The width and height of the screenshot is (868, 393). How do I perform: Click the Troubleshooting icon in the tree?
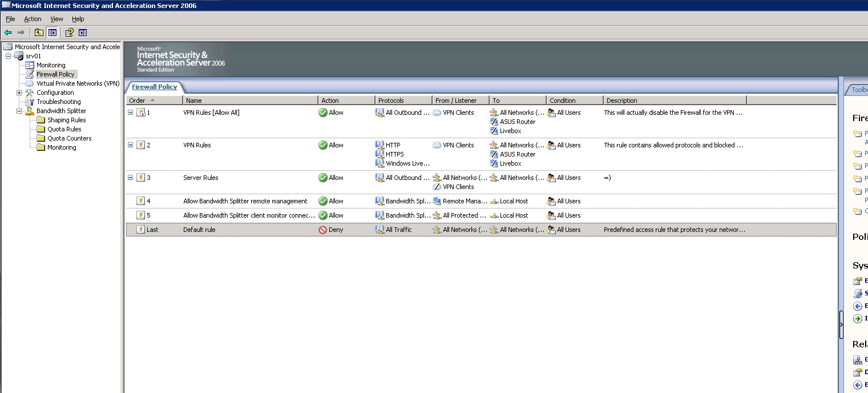point(30,102)
